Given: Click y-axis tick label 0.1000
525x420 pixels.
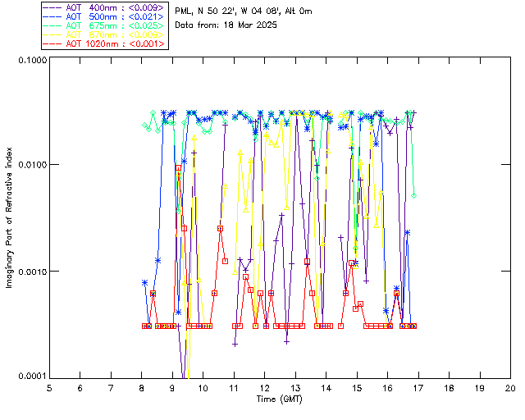Looking at the screenshot, I should (x=33, y=60).
